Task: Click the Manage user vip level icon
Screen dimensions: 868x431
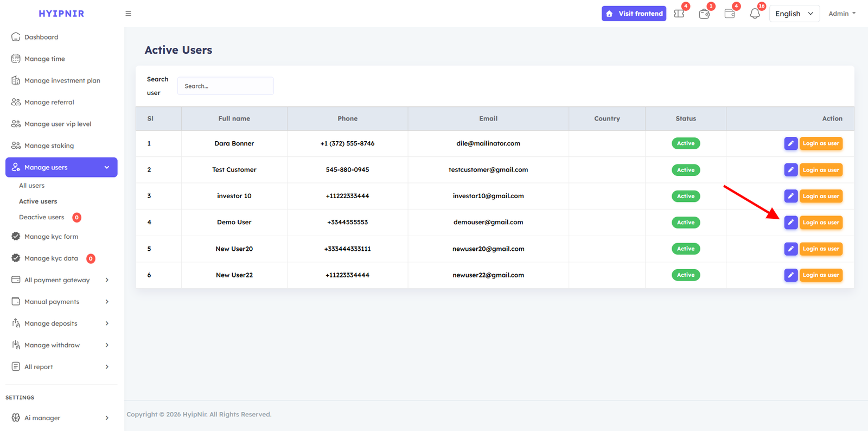Action: click(16, 124)
